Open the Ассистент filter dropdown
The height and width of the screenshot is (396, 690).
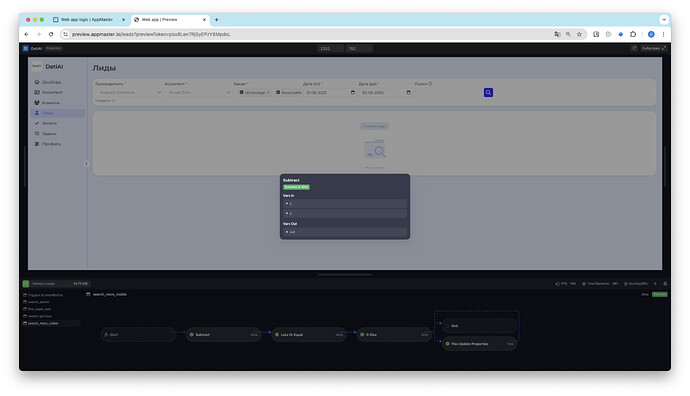(198, 92)
